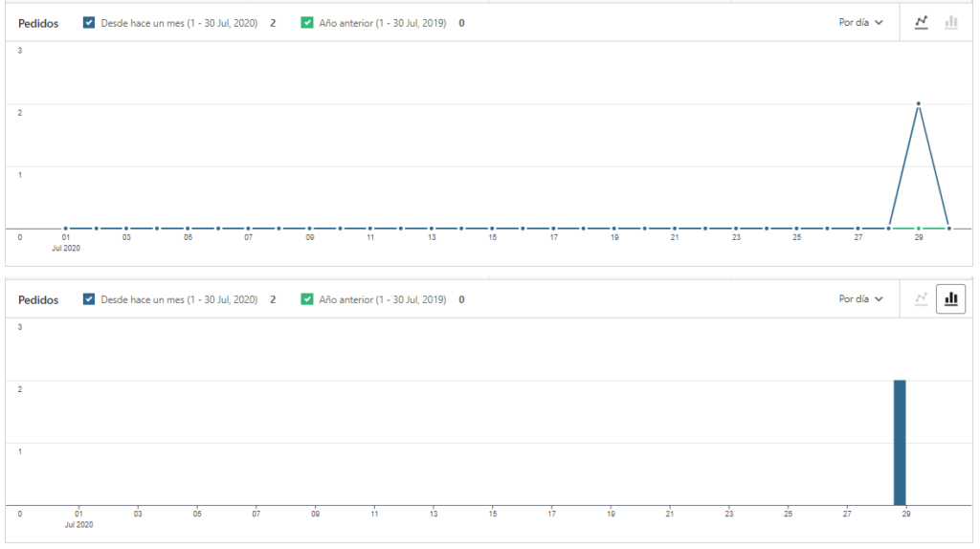Click the last data point after day 29

coord(948,229)
